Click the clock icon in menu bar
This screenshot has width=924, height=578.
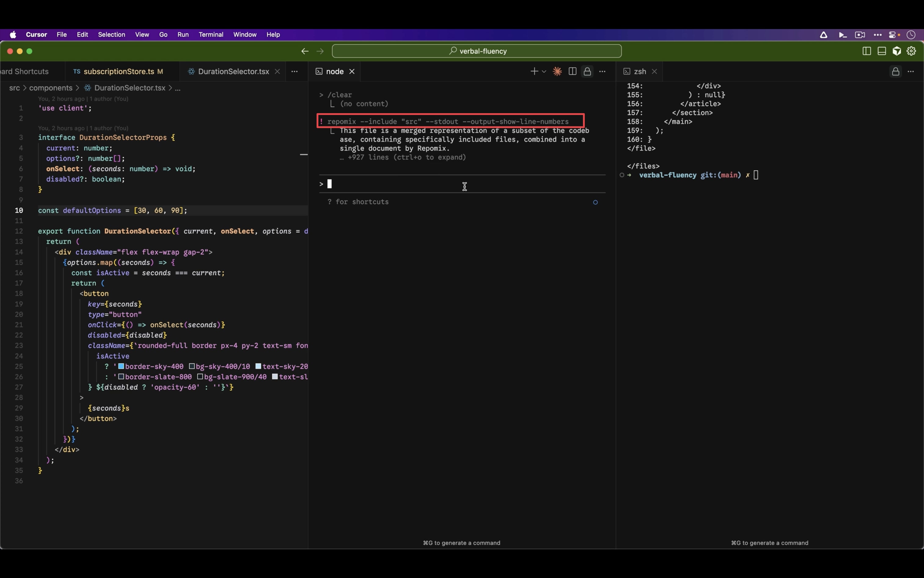click(x=911, y=35)
